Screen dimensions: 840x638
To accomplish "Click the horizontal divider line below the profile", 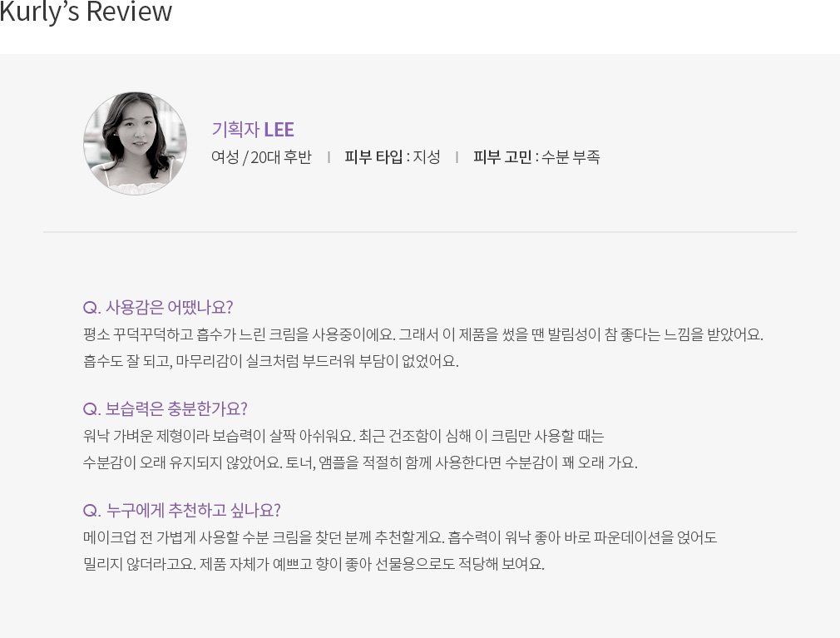I will click(420, 232).
